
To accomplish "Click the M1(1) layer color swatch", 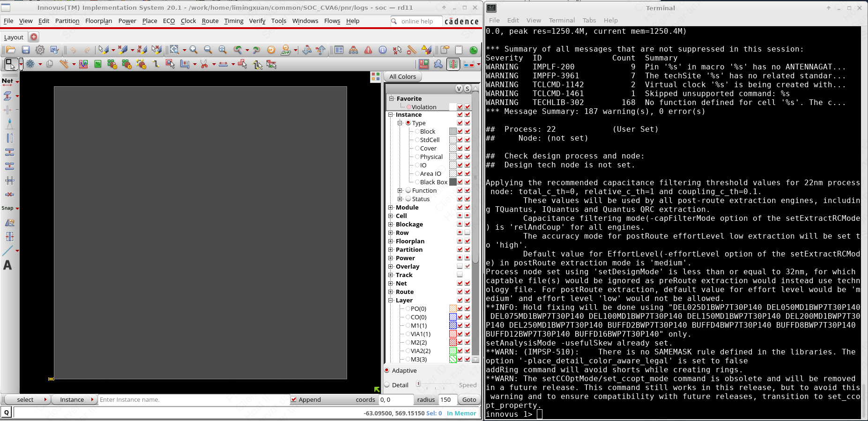I will click(453, 325).
